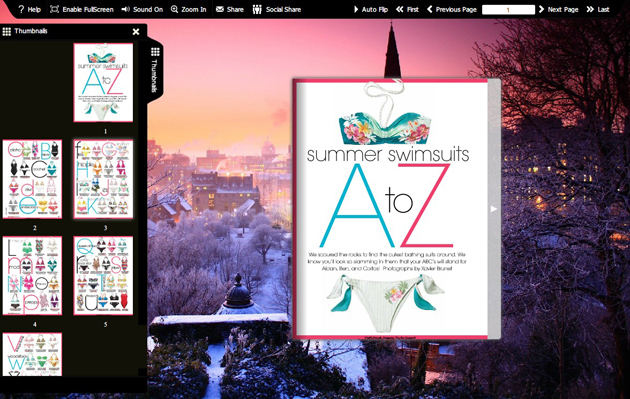Open page 3 thumbnail
This screenshot has width=630, height=399.
click(103, 179)
